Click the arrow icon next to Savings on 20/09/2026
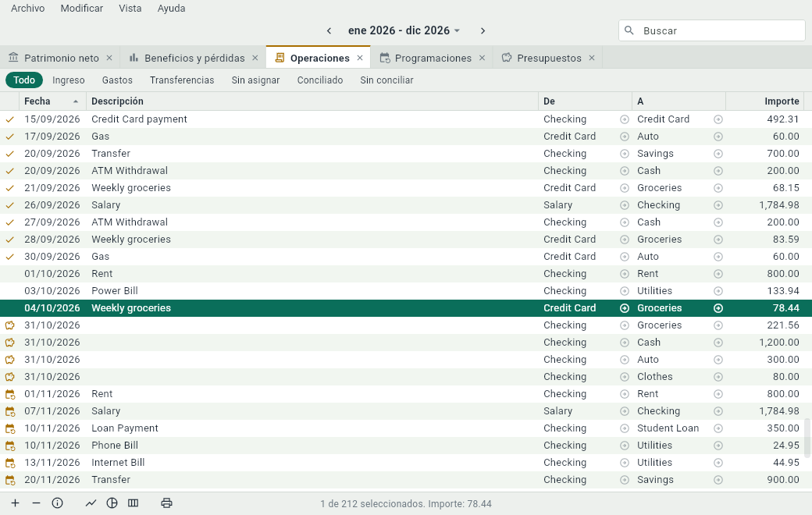The width and height of the screenshot is (812, 515). click(718, 154)
